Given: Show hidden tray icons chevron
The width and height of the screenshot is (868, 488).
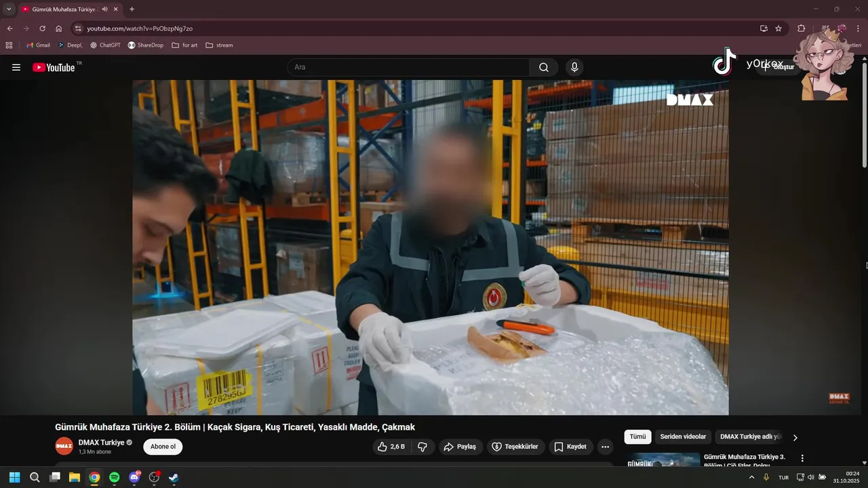Looking at the screenshot, I should click(x=751, y=477).
